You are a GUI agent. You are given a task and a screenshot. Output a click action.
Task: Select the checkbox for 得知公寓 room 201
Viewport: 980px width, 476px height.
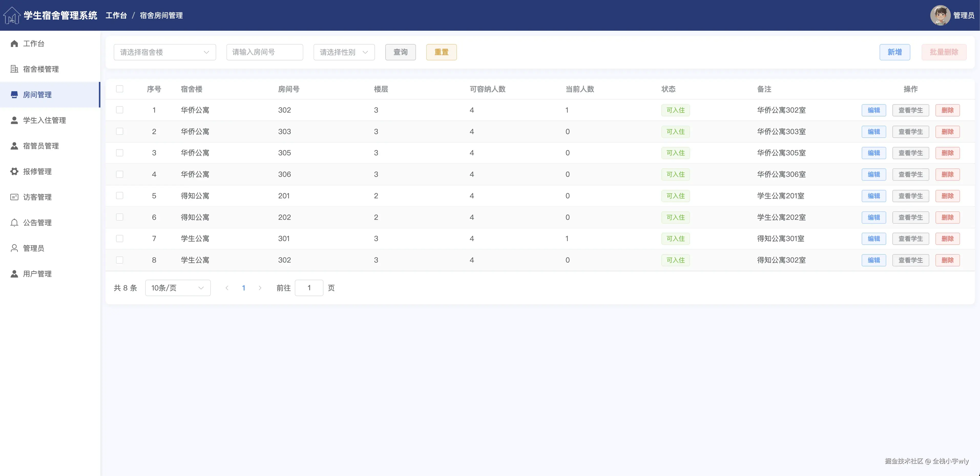pyautogui.click(x=119, y=196)
